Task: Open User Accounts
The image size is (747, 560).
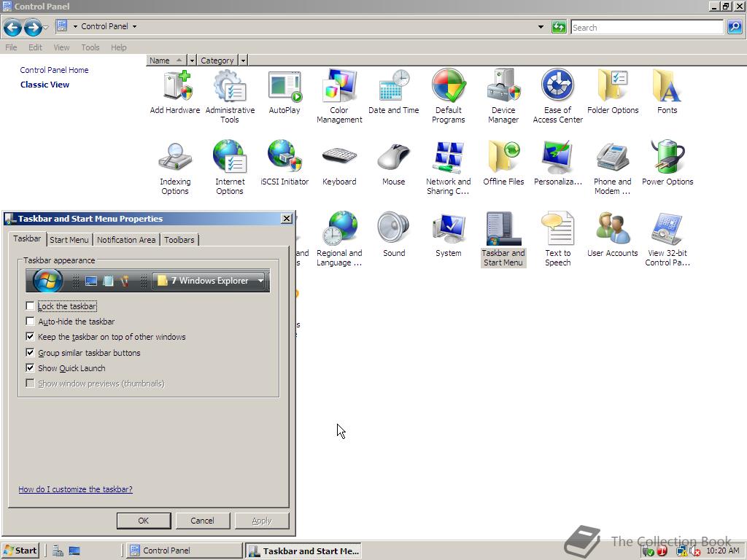Action: click(x=613, y=236)
